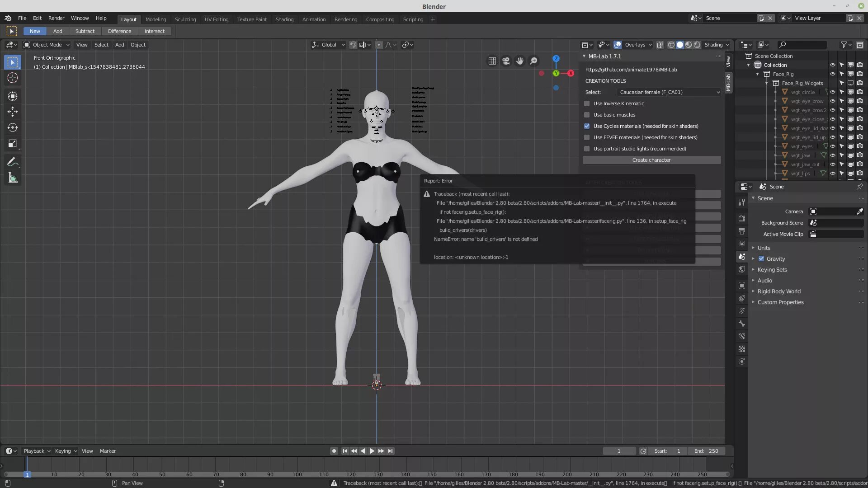The height and width of the screenshot is (488, 868).
Task: Select the Transform tool
Action: tap(13, 96)
